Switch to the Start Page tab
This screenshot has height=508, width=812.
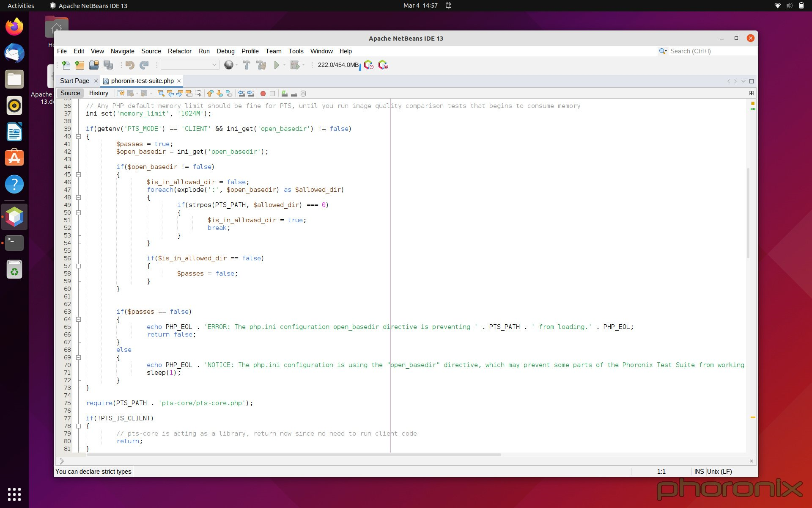click(x=74, y=81)
